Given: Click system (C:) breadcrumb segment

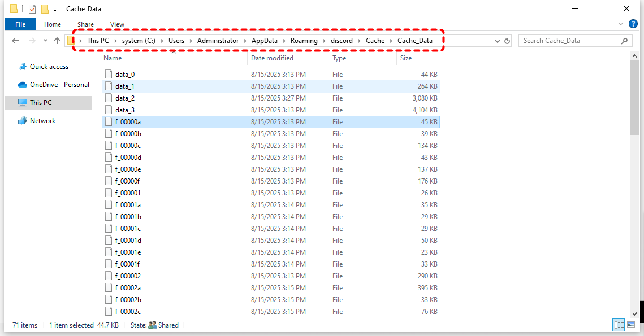Looking at the screenshot, I should pos(139,41).
